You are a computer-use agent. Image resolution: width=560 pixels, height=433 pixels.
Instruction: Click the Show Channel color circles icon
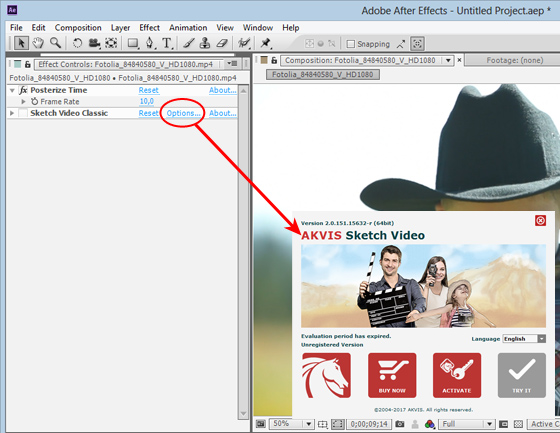(430, 424)
